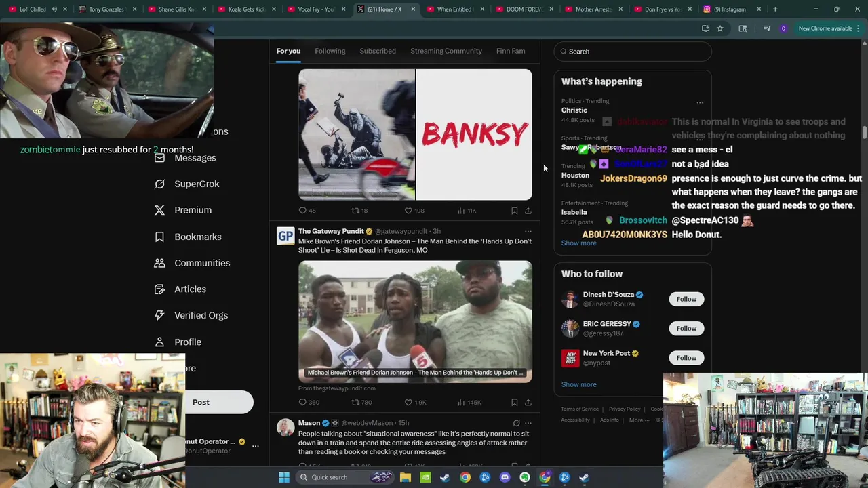Image resolution: width=868 pixels, height=488 pixels.
Task: Follow ERIC GERESSY
Action: 686,329
